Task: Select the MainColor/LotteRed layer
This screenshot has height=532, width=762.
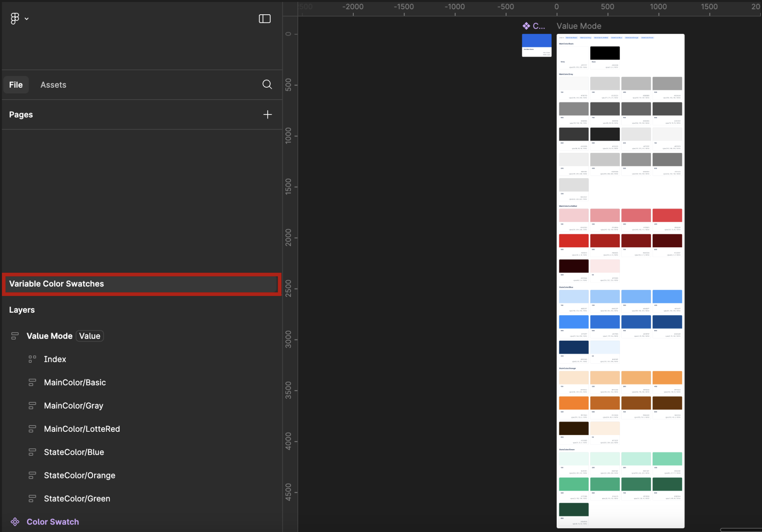Action: (82, 429)
